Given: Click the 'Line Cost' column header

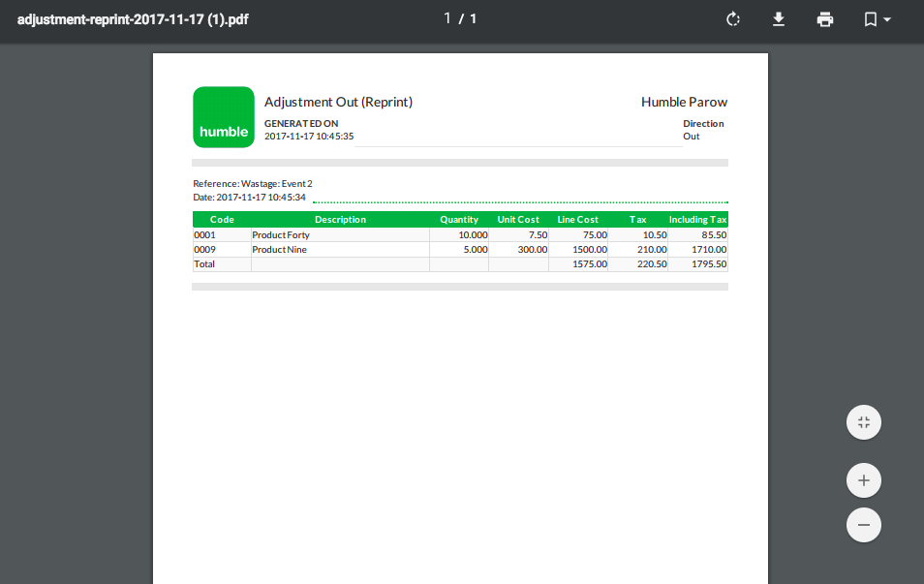Looking at the screenshot, I should click(577, 219).
